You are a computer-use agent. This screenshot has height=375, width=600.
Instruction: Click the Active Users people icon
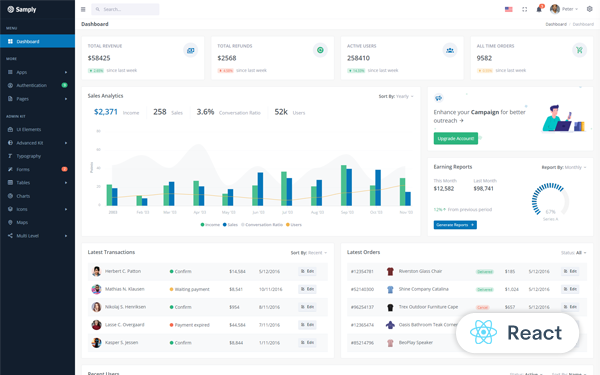(450, 50)
